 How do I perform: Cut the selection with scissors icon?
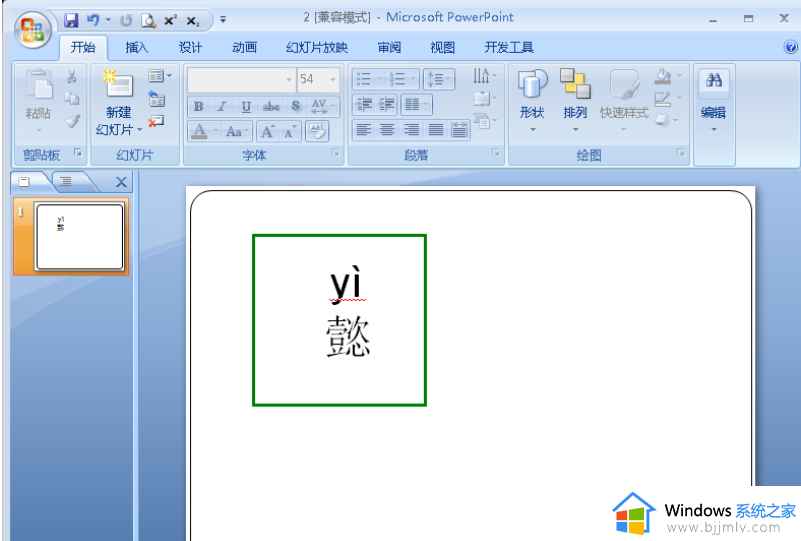72,77
